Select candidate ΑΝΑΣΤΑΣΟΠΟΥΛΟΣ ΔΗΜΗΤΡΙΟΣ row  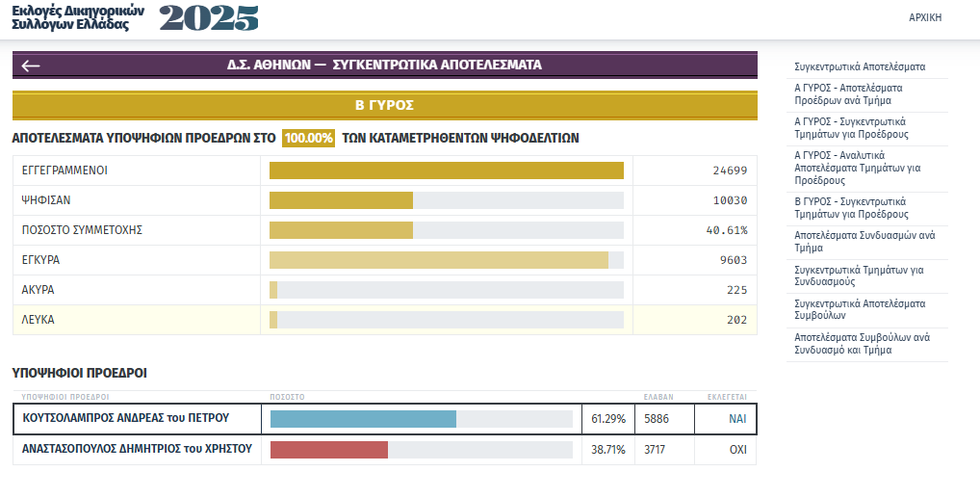137,449
